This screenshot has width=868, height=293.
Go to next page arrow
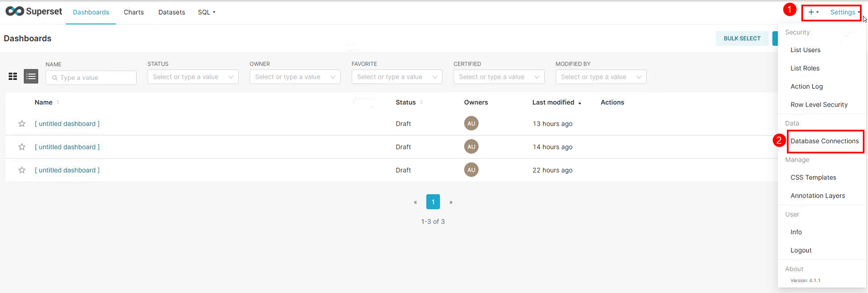tap(451, 202)
